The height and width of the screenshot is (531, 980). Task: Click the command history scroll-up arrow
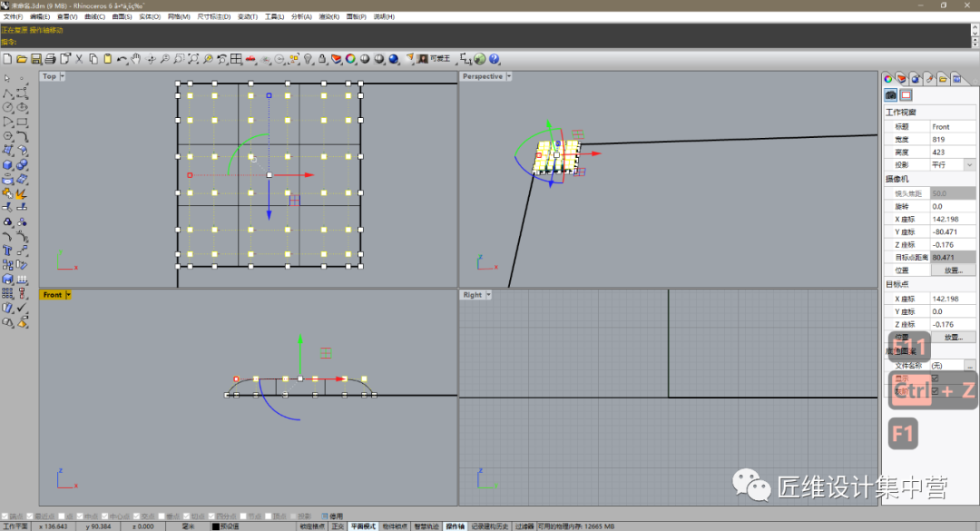975,29
